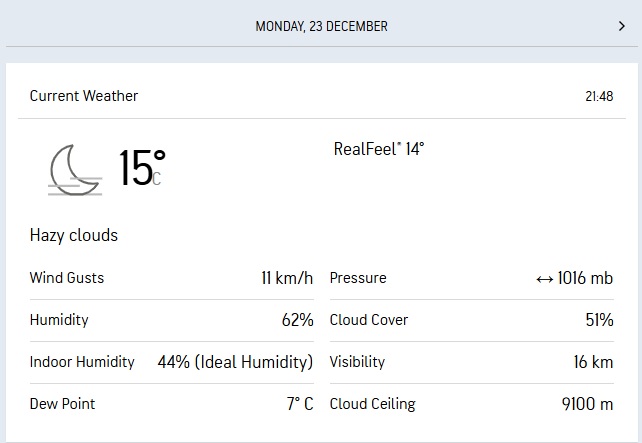Click the Wind Gusts row
The width and height of the screenshot is (642, 443).
(172, 278)
